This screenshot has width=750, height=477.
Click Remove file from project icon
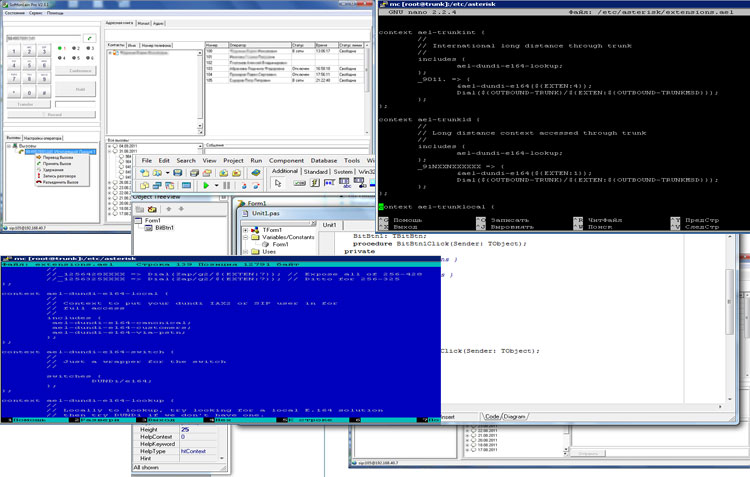(x=236, y=173)
